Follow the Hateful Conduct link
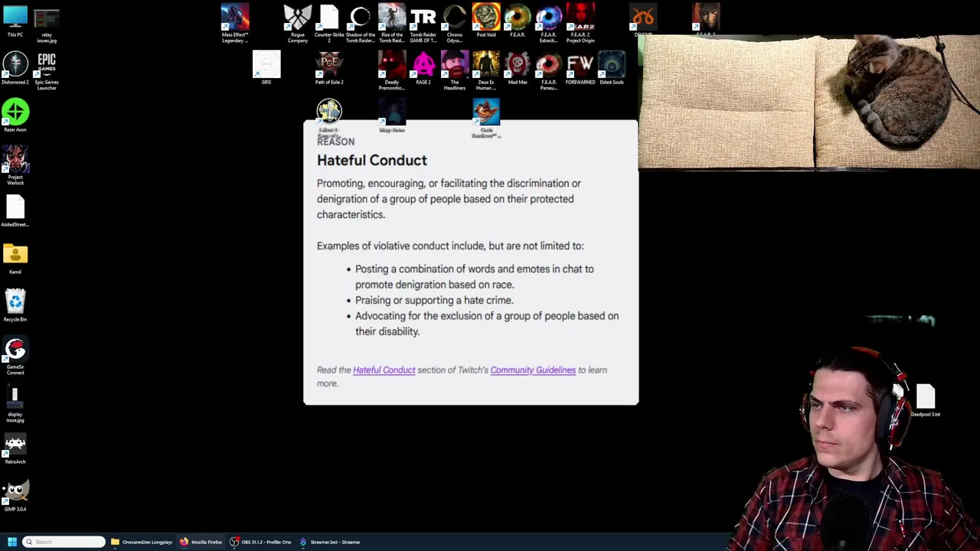980x551 pixels. 384,370
